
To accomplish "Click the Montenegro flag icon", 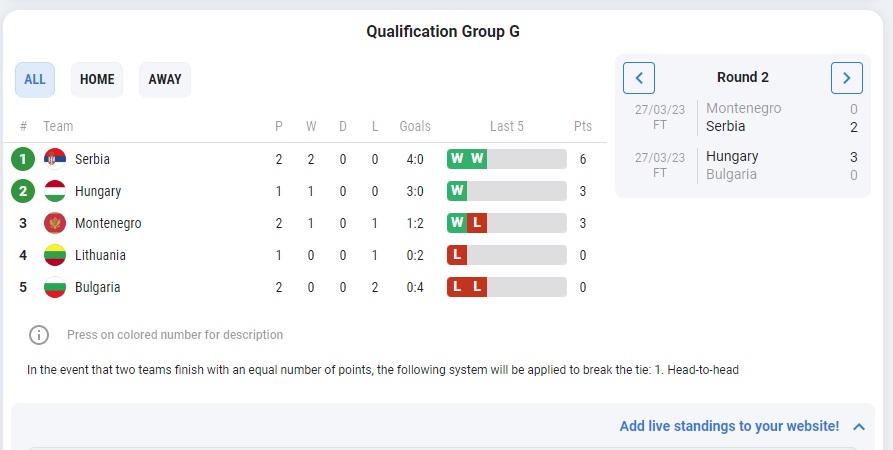I will [55, 223].
